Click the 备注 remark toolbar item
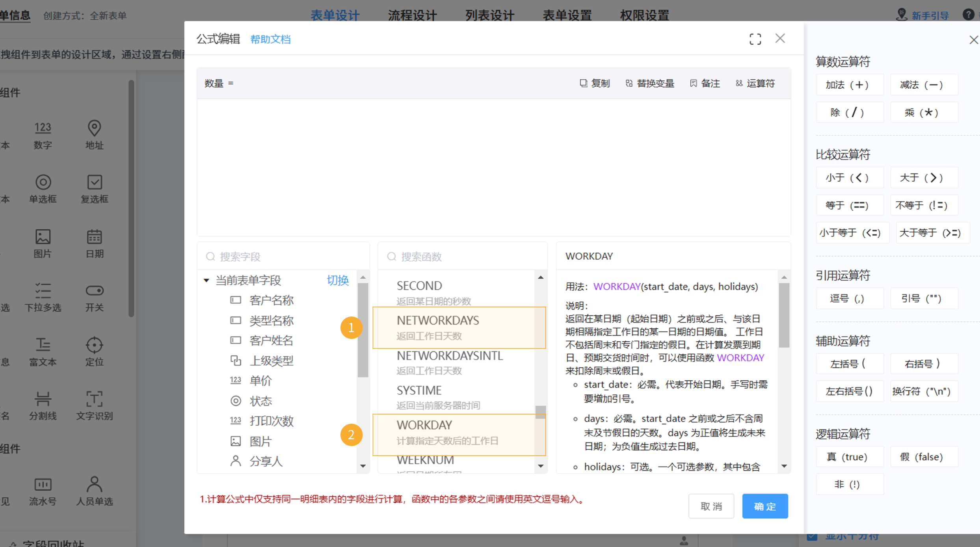980x547 pixels. click(705, 83)
